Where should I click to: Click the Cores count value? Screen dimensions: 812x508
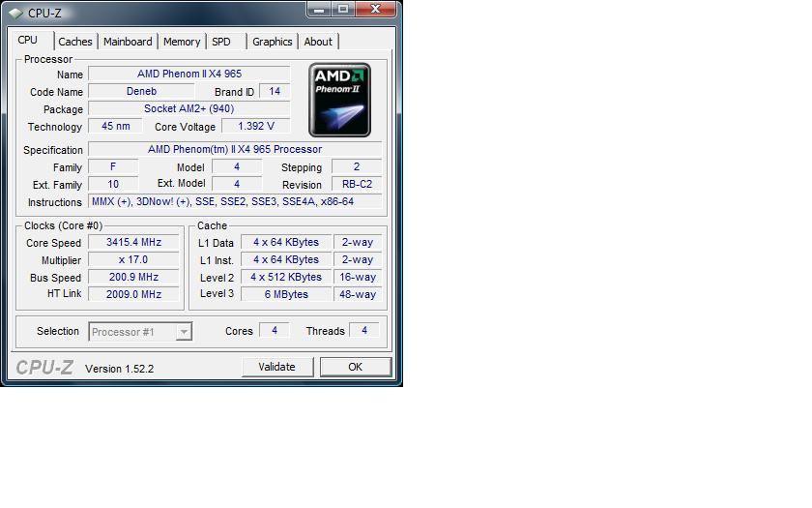(x=274, y=330)
